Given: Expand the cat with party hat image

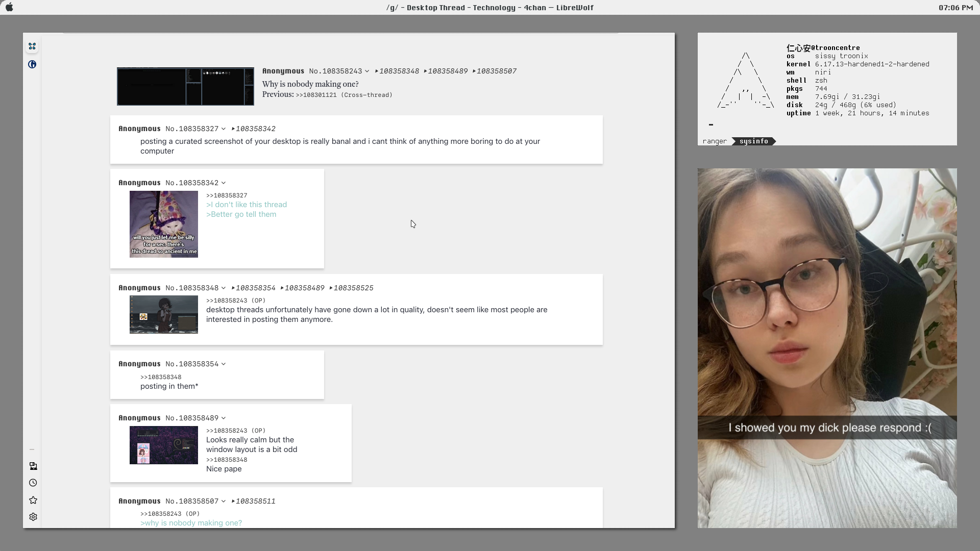Looking at the screenshot, I should pos(163,224).
